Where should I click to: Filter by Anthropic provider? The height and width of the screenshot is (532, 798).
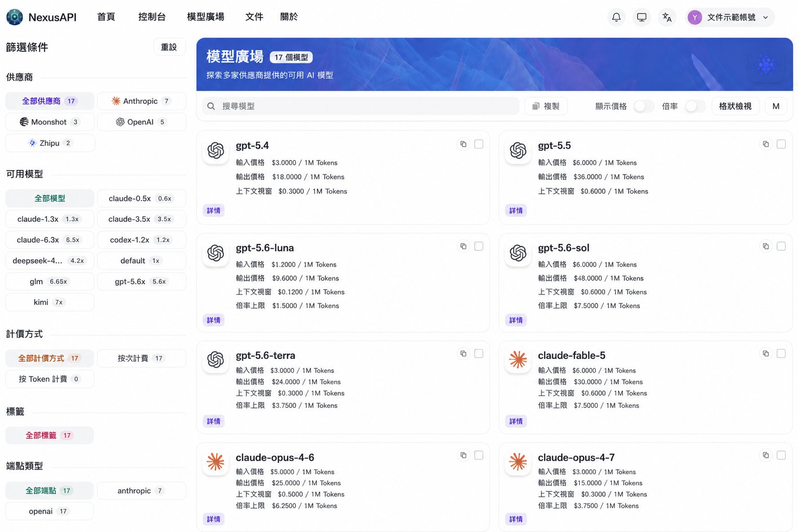click(x=141, y=101)
